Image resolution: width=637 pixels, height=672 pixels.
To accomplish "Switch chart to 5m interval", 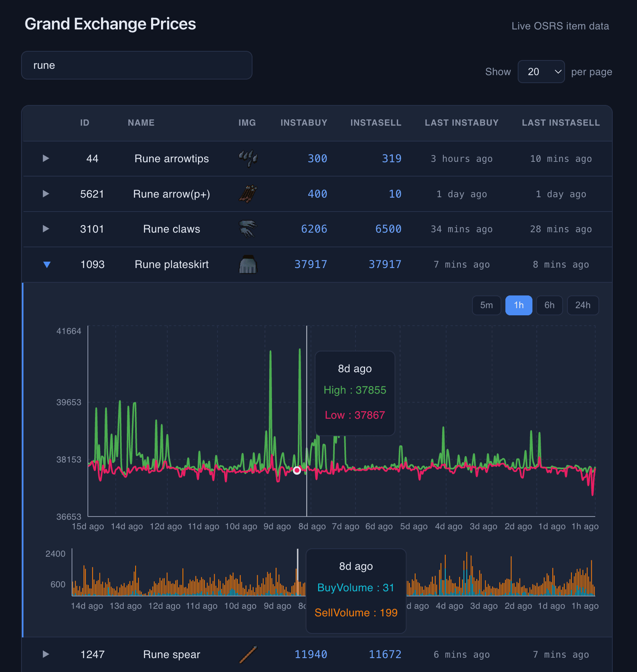I will point(486,305).
